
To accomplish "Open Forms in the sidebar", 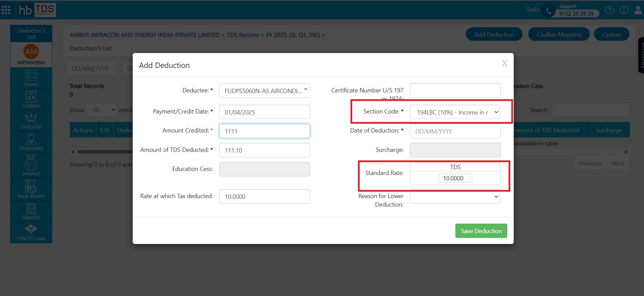I will 31,79.
